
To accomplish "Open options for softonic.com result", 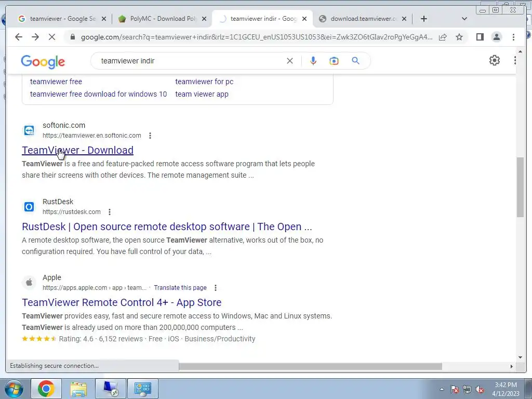I will pos(150,136).
